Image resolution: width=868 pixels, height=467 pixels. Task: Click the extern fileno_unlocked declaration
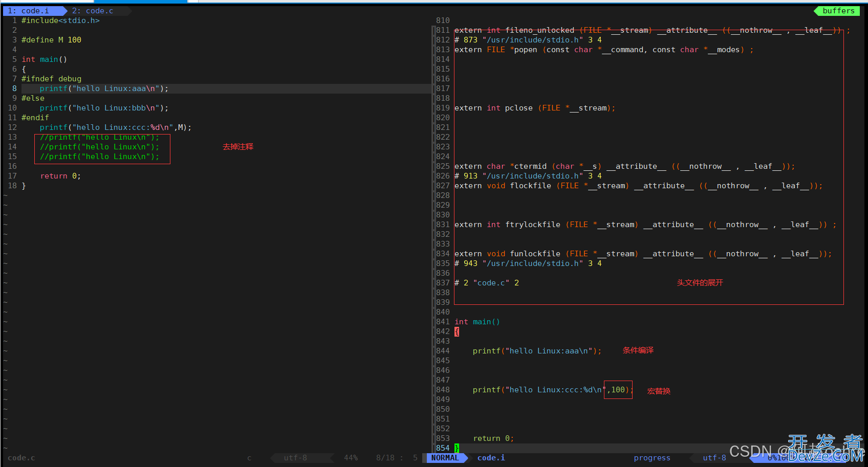point(652,30)
